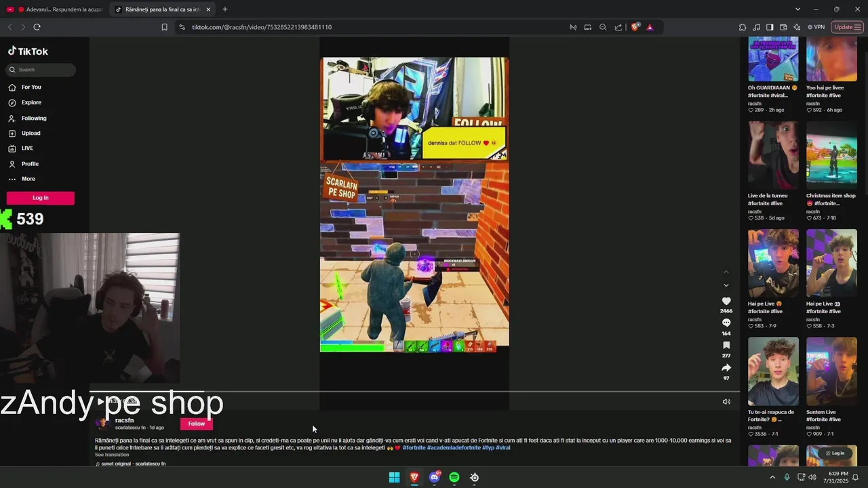The width and height of the screenshot is (868, 488).
Task: Open the Oh GUARDIAAAN video thumbnail
Action: tap(773, 60)
